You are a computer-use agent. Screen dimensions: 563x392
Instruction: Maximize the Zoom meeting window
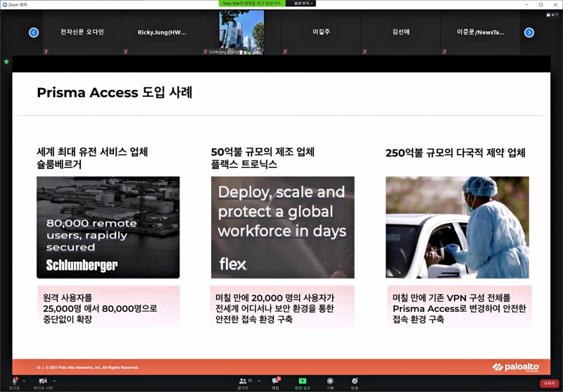click(x=540, y=4)
